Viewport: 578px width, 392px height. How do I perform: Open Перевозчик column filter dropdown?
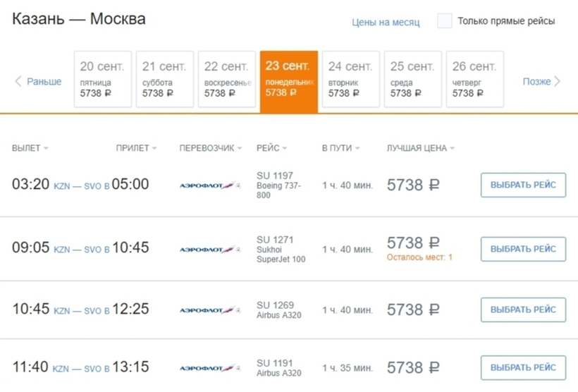click(x=210, y=148)
